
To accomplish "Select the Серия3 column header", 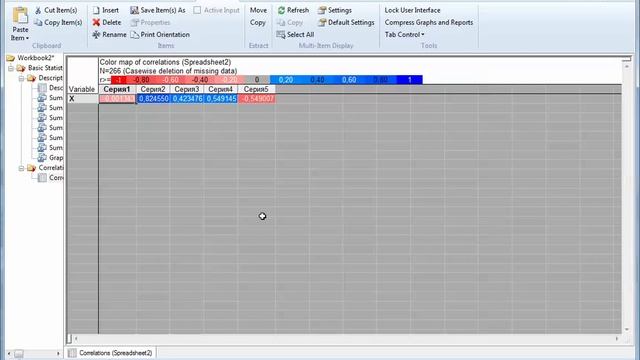I will (187, 89).
